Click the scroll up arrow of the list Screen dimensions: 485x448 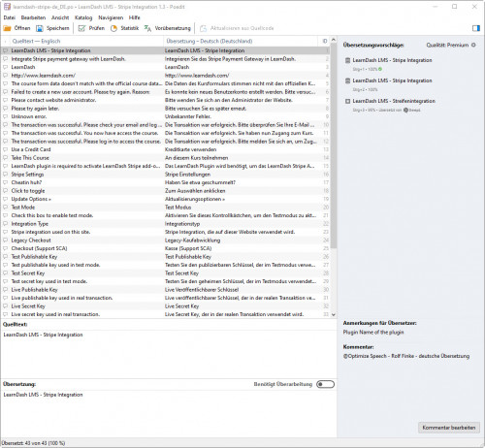tap(334, 40)
